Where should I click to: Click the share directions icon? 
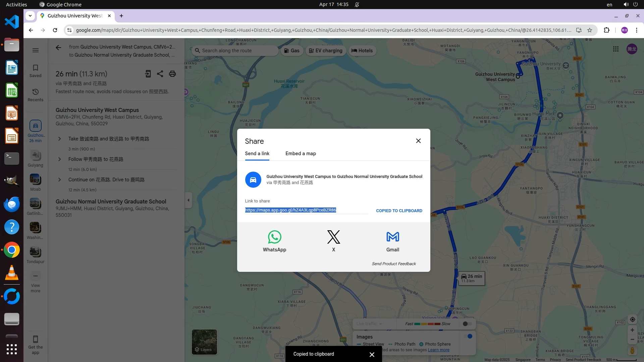coord(160,74)
